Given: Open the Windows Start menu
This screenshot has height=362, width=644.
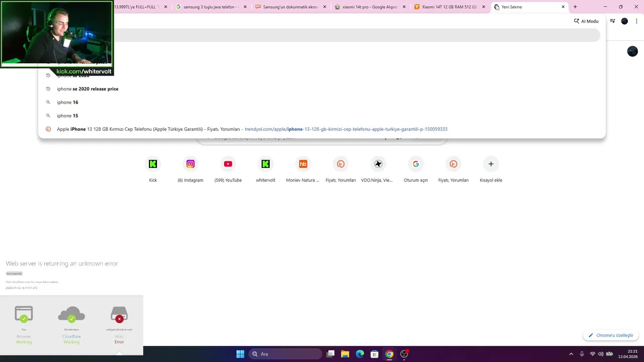Looking at the screenshot, I should (x=240, y=354).
